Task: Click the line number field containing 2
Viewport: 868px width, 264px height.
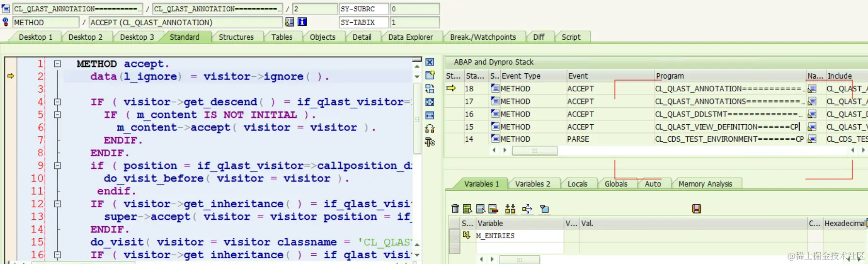Action: coord(315,9)
